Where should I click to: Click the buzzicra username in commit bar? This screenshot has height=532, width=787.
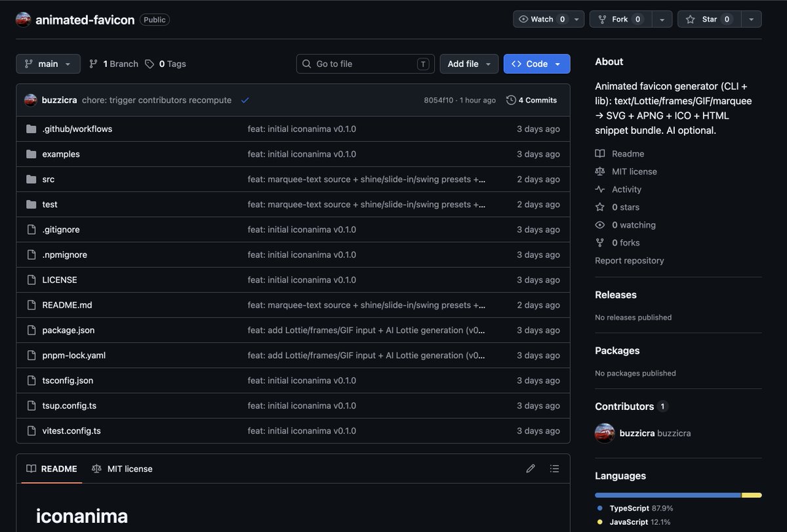tap(60, 100)
